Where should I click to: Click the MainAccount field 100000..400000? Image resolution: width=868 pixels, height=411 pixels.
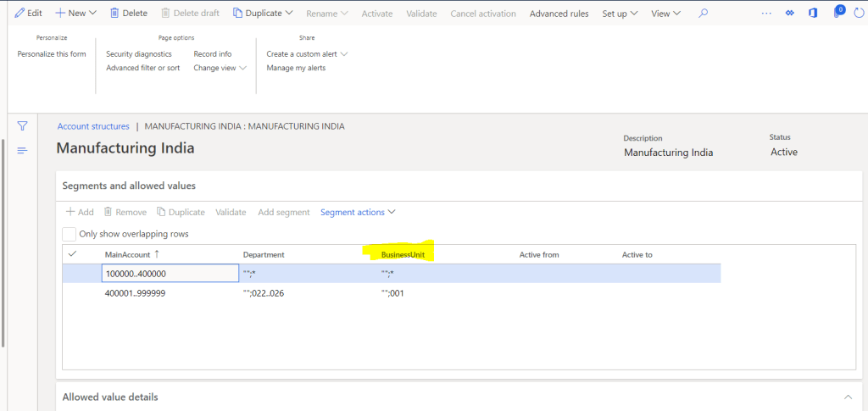170,273
